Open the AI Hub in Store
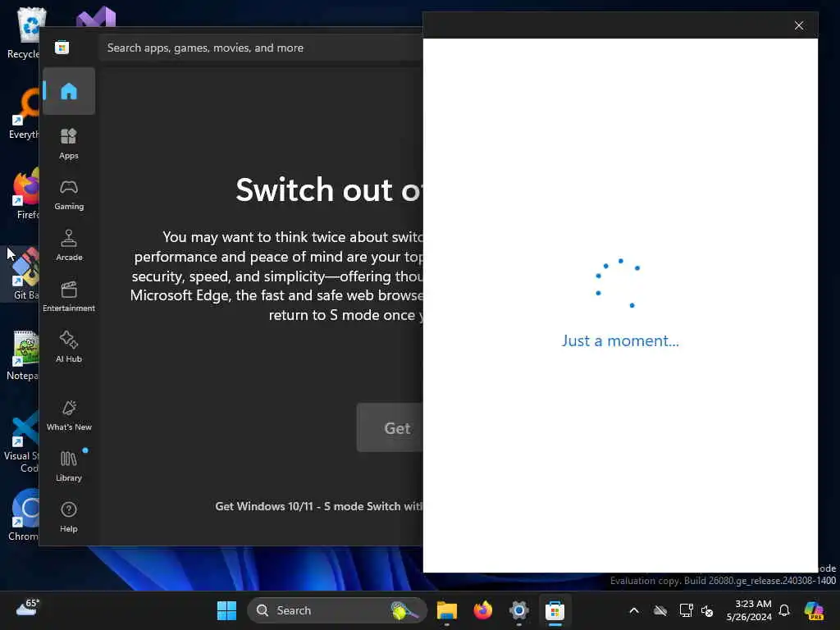 point(69,347)
